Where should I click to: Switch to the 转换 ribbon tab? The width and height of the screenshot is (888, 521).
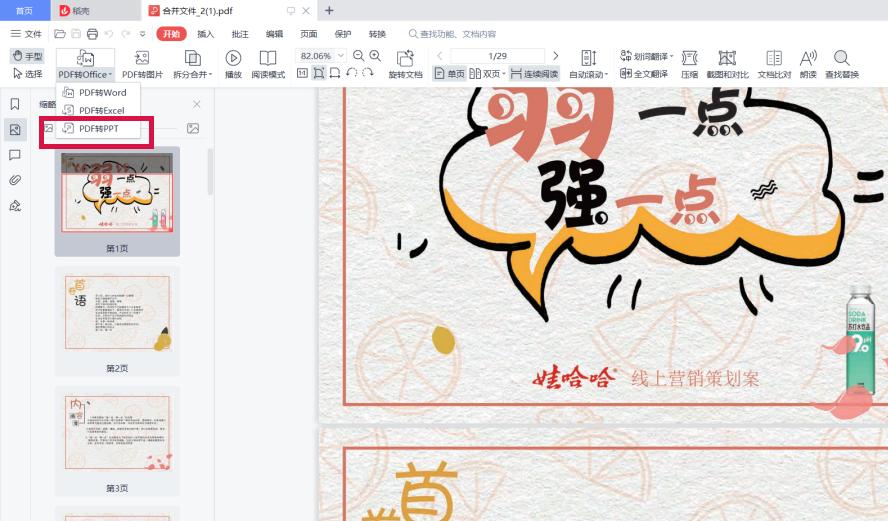click(x=377, y=34)
